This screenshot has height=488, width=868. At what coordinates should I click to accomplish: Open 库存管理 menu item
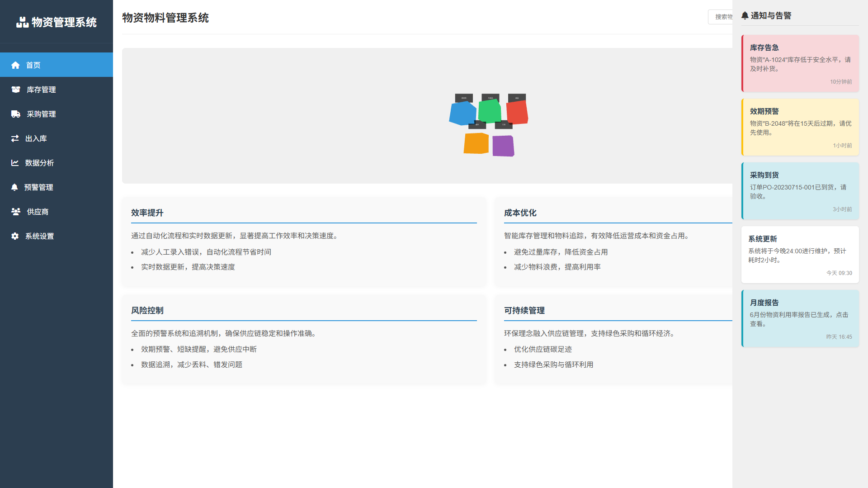[x=41, y=90]
